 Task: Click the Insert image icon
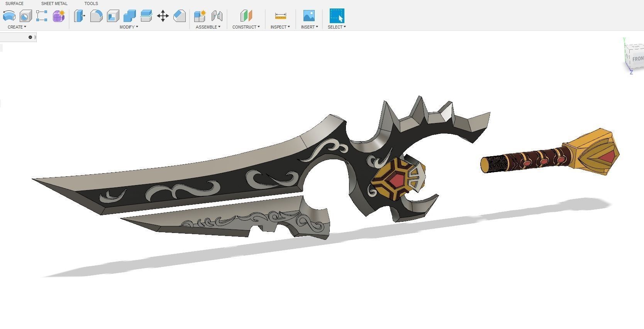point(309,16)
